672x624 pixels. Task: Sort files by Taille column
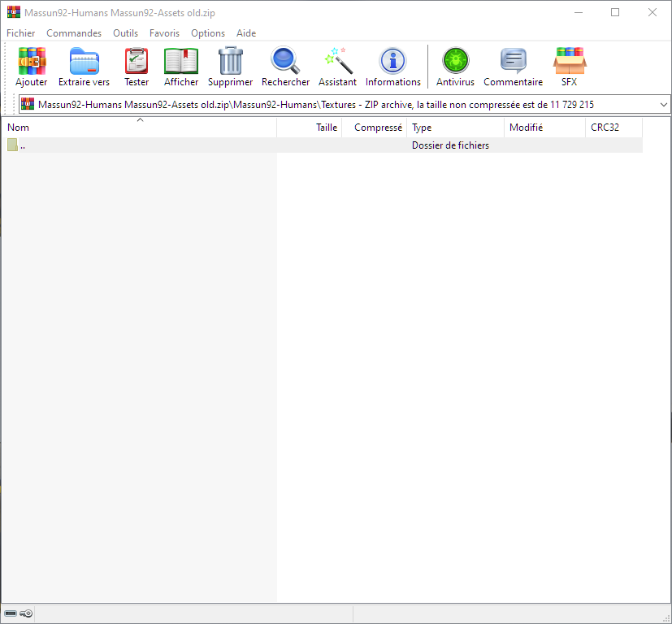pyautogui.click(x=310, y=128)
